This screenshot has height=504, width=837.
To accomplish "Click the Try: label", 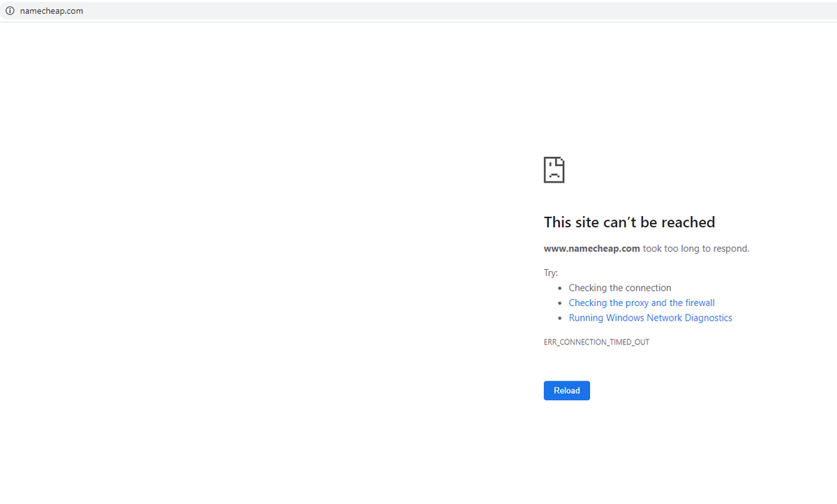I will click(x=550, y=273).
